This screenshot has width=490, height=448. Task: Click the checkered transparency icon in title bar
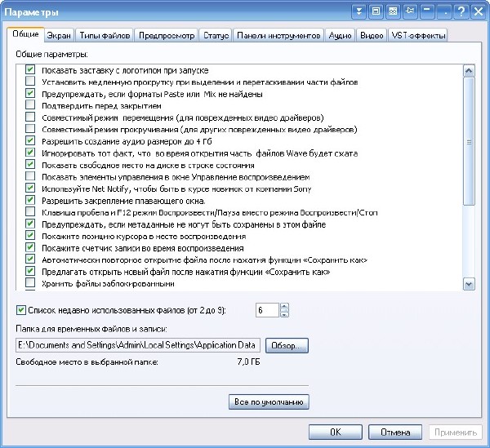(x=393, y=12)
